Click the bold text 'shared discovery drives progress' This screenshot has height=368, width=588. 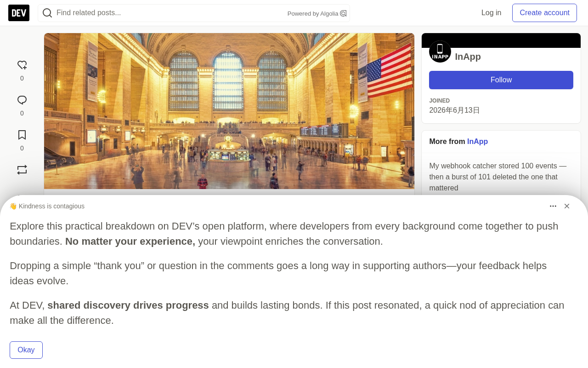tap(128, 305)
